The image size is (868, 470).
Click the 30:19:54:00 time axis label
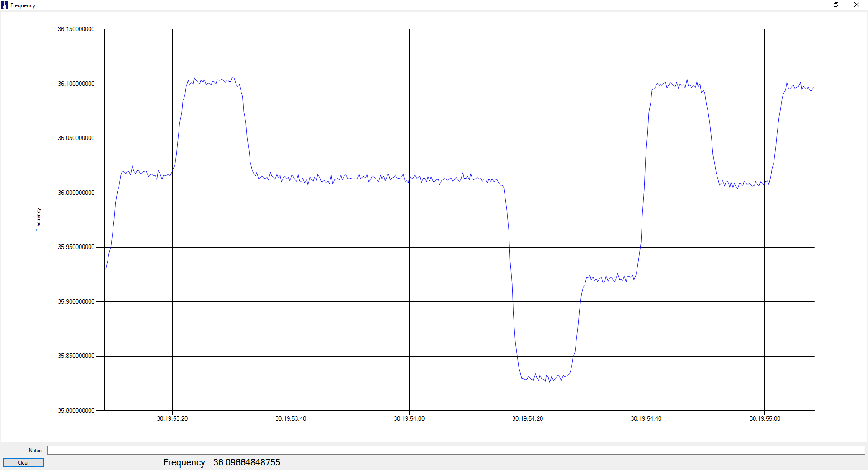pyautogui.click(x=409, y=419)
